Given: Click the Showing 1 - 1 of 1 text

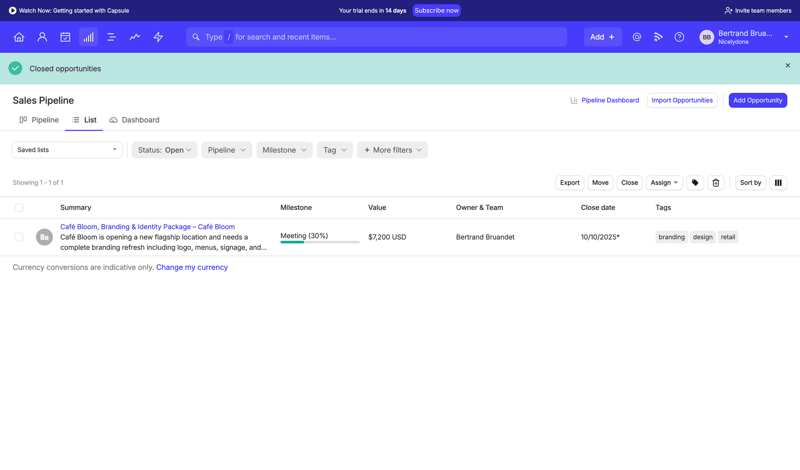Looking at the screenshot, I should pos(38,182).
